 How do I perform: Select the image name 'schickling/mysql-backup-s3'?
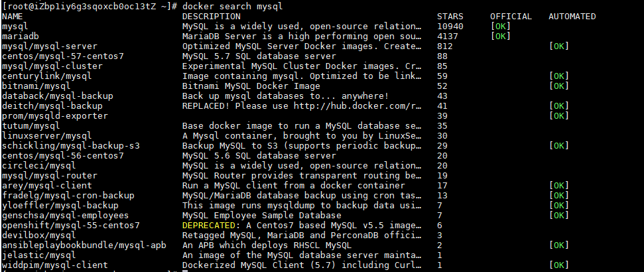click(x=71, y=146)
